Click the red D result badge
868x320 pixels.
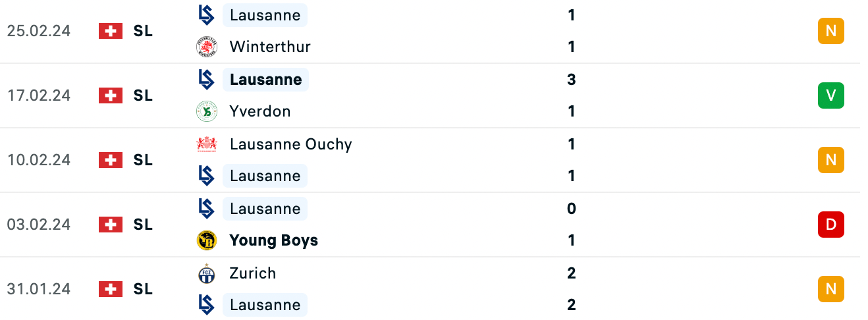tap(831, 225)
